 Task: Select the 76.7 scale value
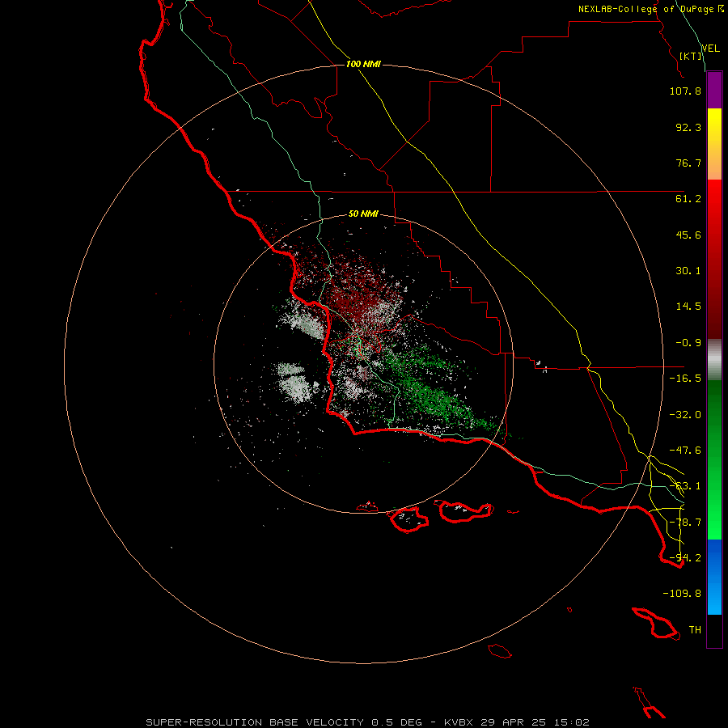pyautogui.click(x=688, y=163)
